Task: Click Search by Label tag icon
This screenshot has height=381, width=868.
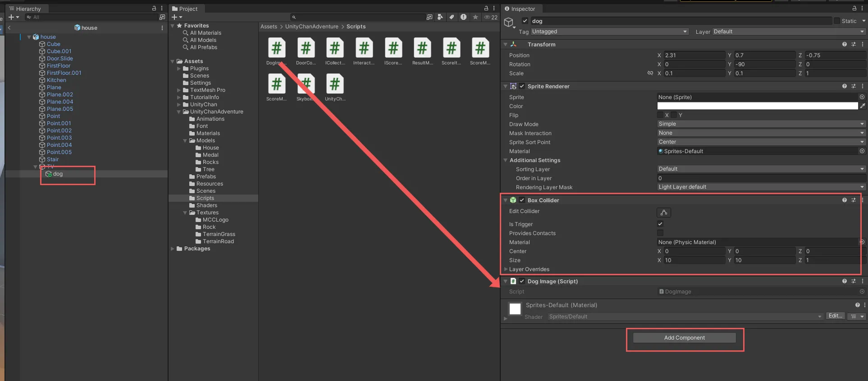Action: click(452, 17)
